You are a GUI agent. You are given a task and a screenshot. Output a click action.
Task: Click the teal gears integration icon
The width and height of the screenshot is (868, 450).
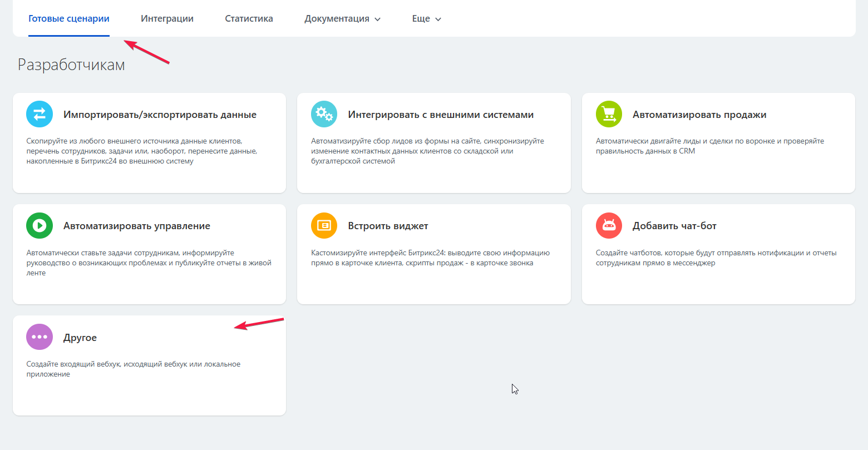coord(324,115)
